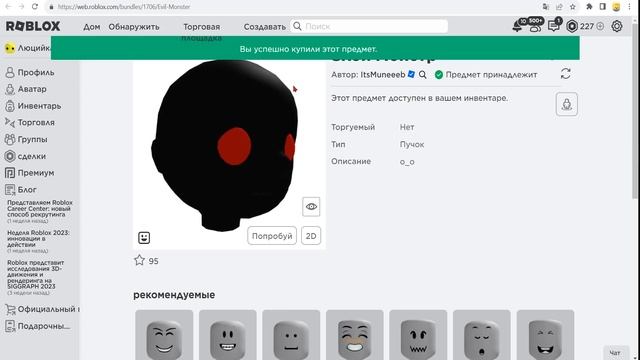Click the plus icon next to Robux balance
This screenshot has height=360, width=640.
click(x=600, y=27)
